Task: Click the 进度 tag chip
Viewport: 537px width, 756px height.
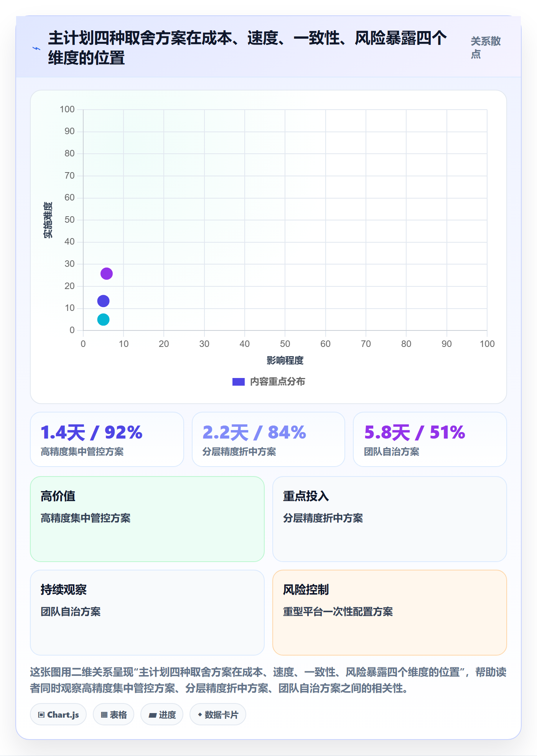Action: 162,715
